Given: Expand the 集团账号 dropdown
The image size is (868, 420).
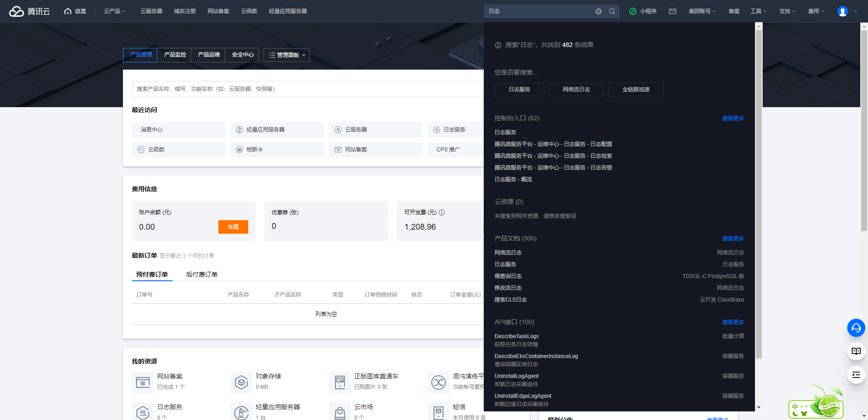Looking at the screenshot, I should 702,11.
